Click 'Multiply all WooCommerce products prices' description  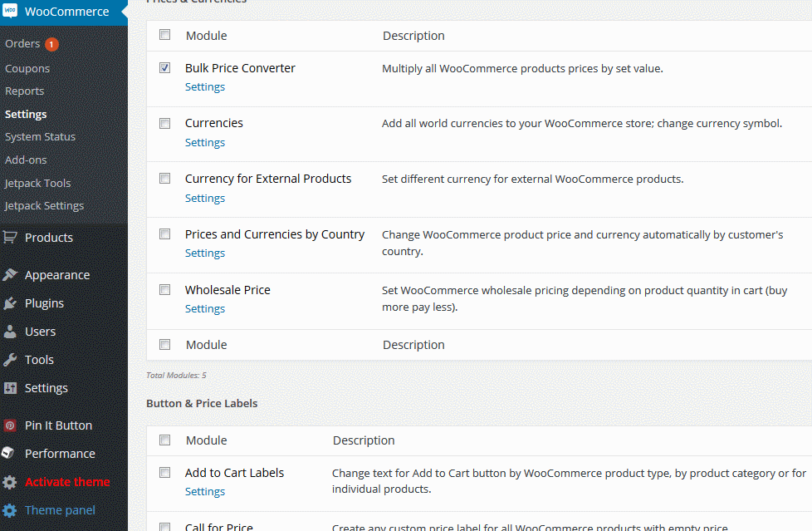tap(522, 68)
